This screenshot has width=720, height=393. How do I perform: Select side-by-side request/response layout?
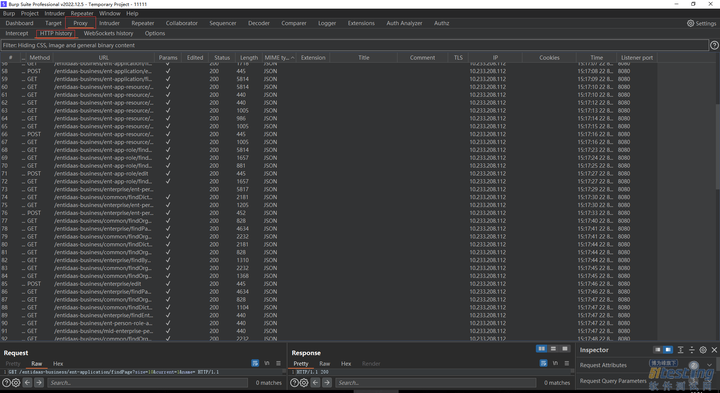click(x=542, y=349)
